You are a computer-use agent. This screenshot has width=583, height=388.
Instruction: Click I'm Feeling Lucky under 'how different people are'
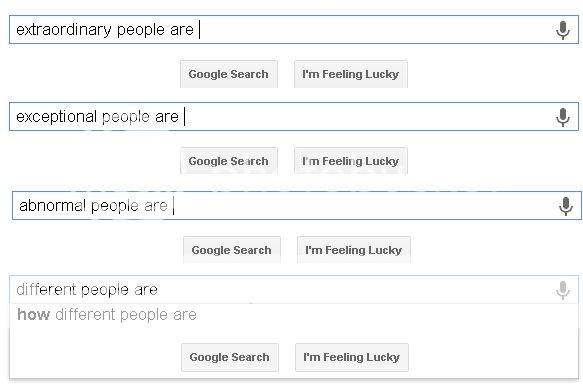[352, 357]
